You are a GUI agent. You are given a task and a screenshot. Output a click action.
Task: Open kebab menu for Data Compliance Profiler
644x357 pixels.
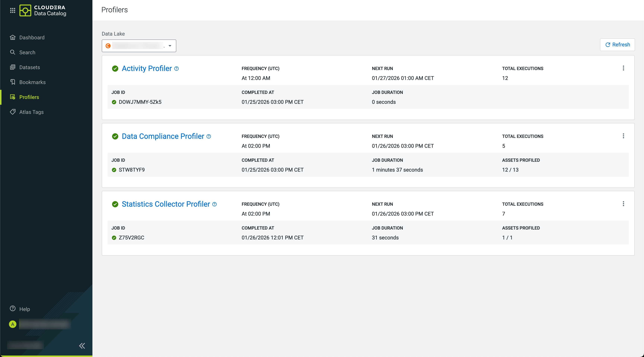pyautogui.click(x=623, y=136)
